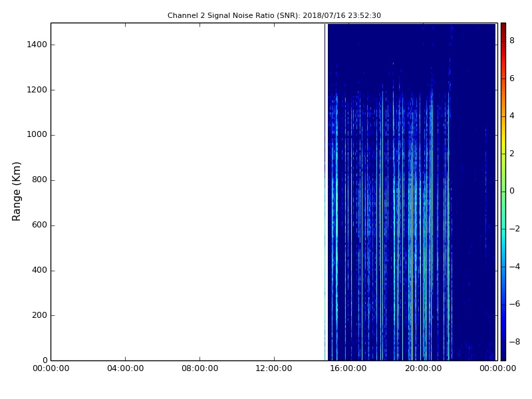
Task: Select the 1400 range tick label
Action: tap(37, 45)
